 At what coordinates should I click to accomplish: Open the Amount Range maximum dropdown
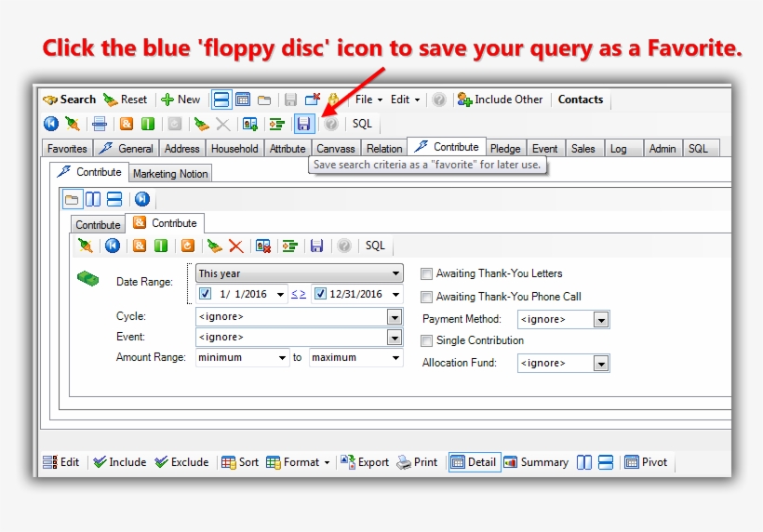(395, 358)
